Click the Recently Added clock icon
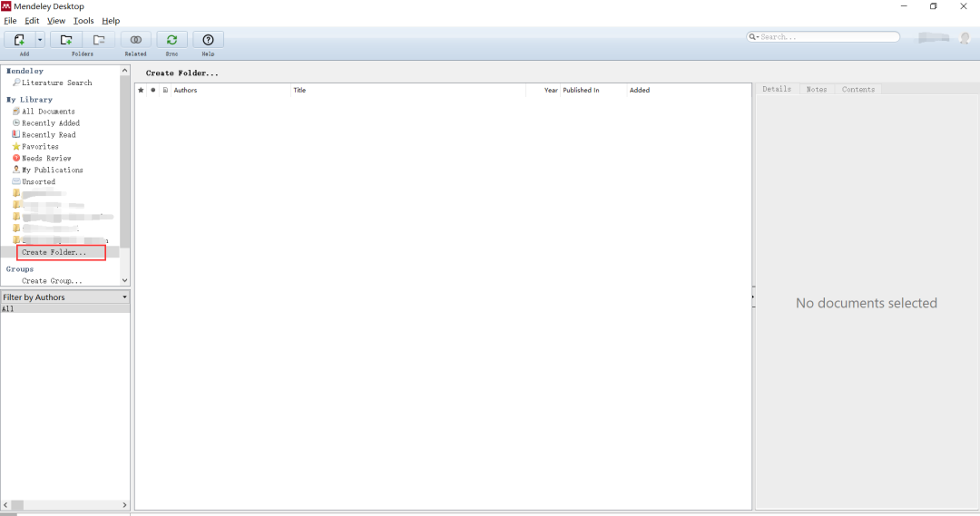Screen dimensions: 980x516 point(16,123)
